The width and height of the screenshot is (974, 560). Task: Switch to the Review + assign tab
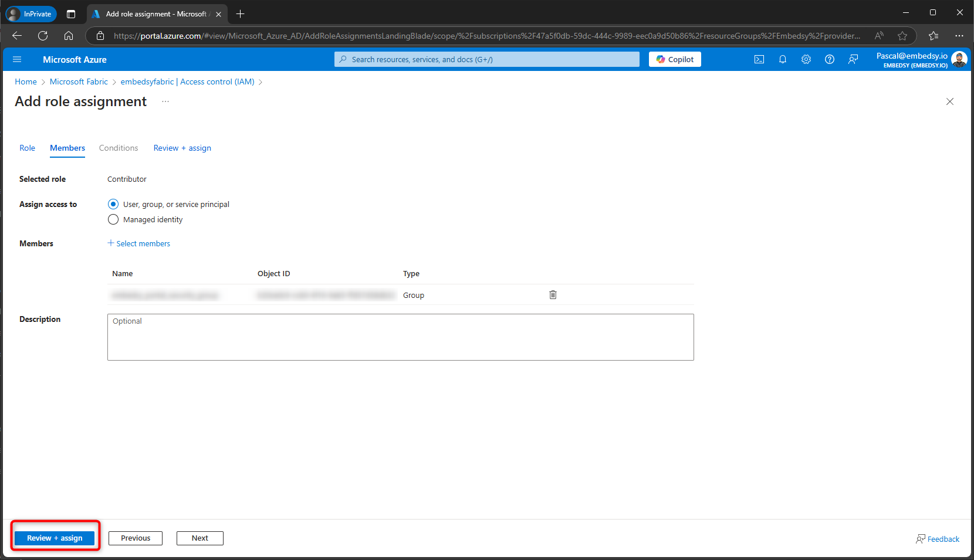click(x=182, y=148)
